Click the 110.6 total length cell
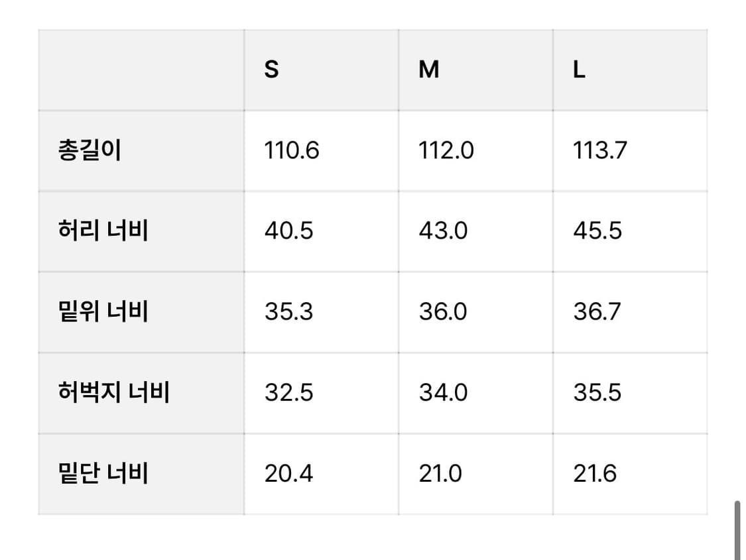The width and height of the screenshot is (746, 560). (292, 151)
